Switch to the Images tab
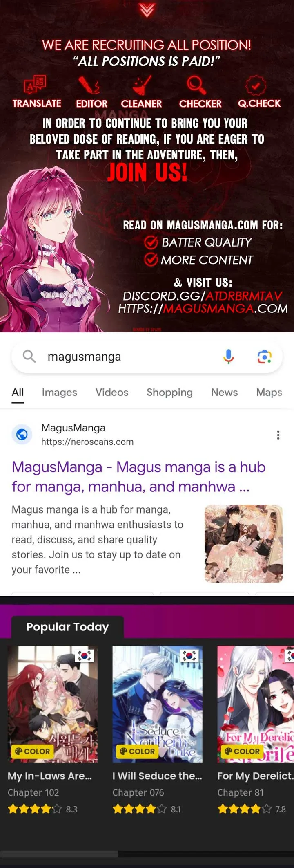This screenshot has width=294, height=868. coord(59,392)
